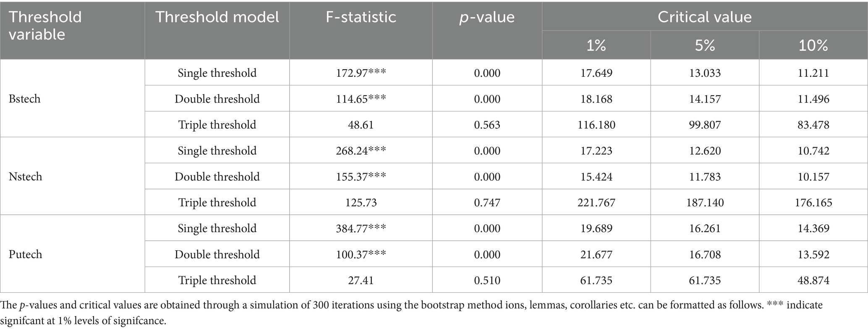Image resolution: width=868 pixels, height=330 pixels.
Task: Select the 1% critical value subheader
Action: 596,45
